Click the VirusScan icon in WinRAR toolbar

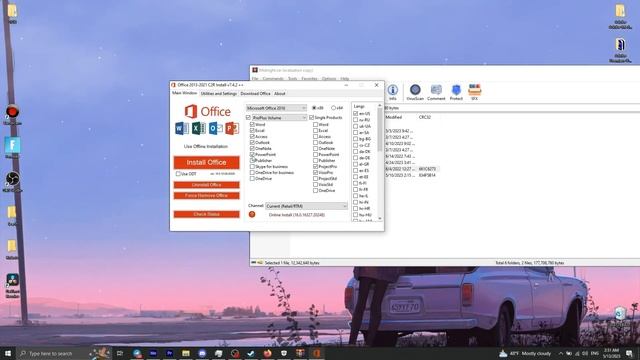(415, 90)
